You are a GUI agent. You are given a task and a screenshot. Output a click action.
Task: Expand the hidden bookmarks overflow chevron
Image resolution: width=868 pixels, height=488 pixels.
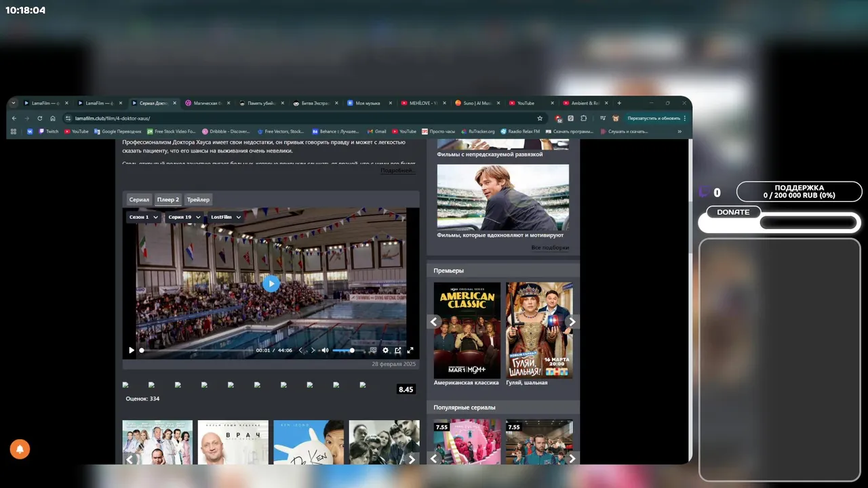coord(679,131)
